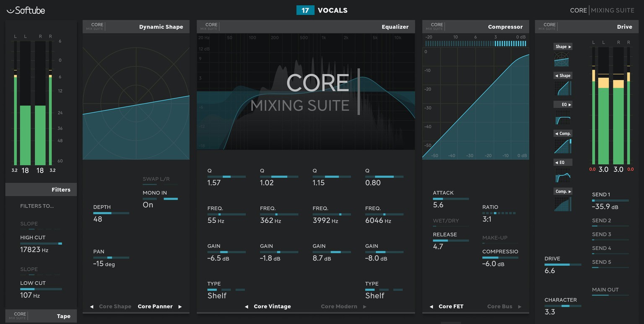The height and width of the screenshot is (324, 644).
Task: Select the Core Bus compressor
Action: tap(500, 306)
